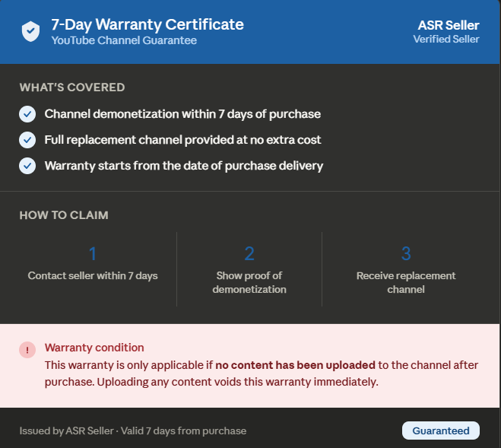Image resolution: width=501 pixels, height=448 pixels.
Task: Click the WHAT'S COVERED section heading
Action: [x=72, y=87]
